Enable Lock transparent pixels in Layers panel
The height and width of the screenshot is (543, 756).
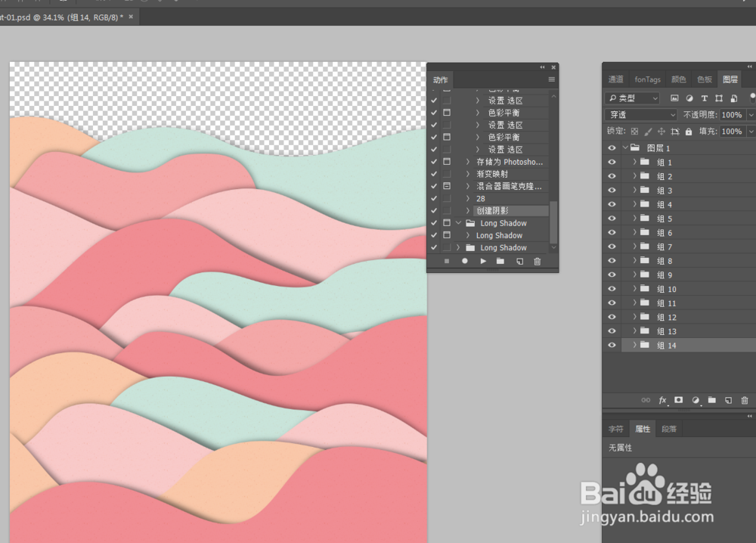click(634, 131)
